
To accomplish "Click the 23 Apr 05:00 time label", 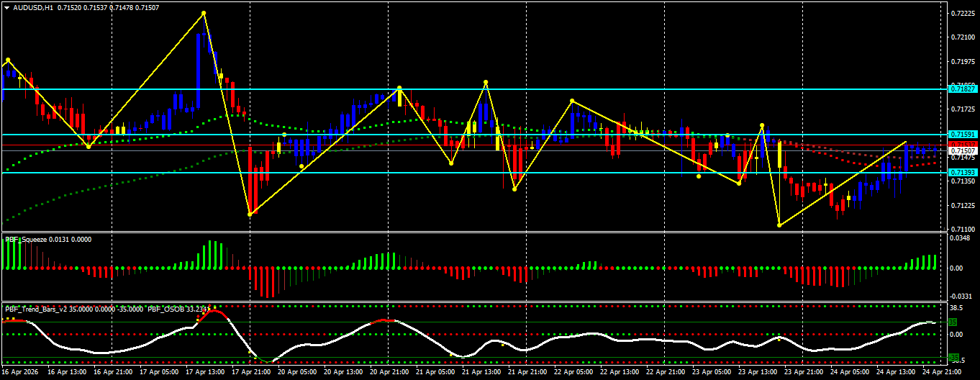I will [x=710, y=373].
